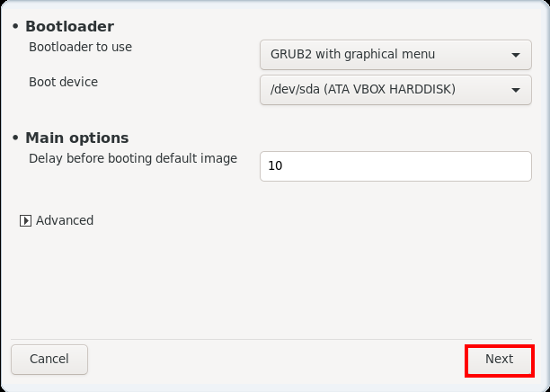
Task: Open the Boot device dropdown
Action: coord(395,90)
